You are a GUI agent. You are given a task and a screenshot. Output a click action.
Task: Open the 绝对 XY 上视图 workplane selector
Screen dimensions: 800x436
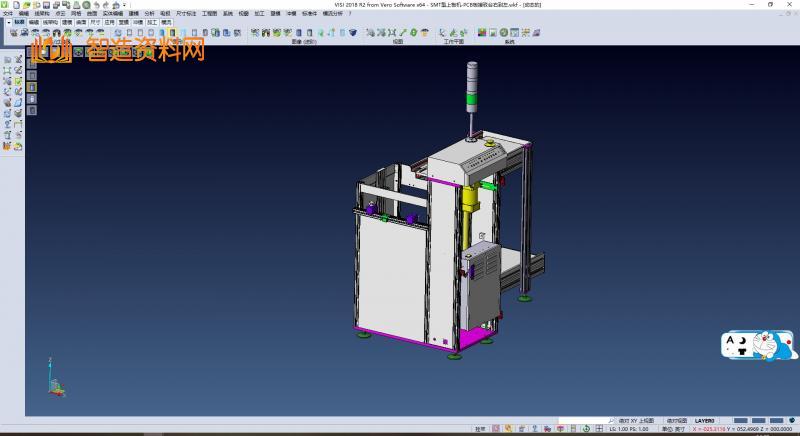[636, 421]
